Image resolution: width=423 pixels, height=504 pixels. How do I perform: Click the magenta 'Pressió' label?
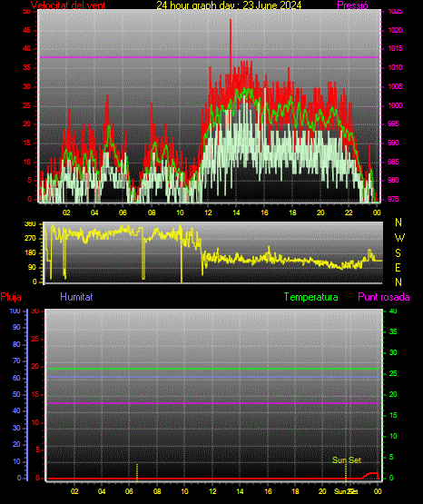pyautogui.click(x=352, y=5)
